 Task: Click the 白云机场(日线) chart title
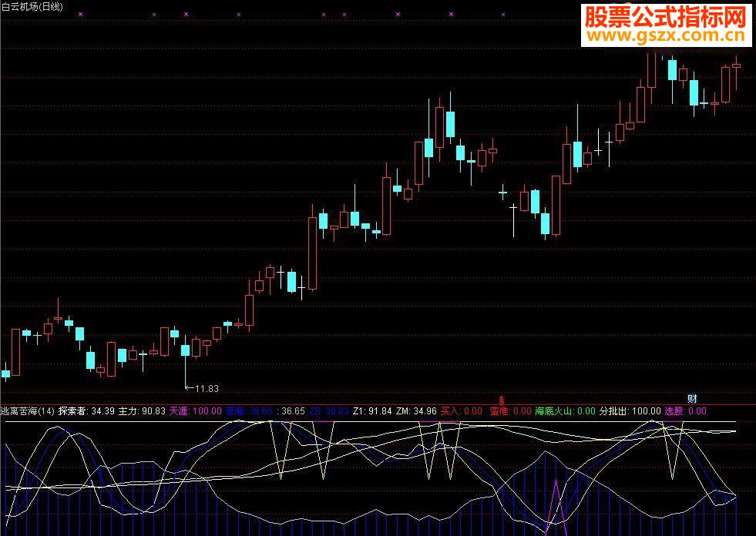(32, 7)
